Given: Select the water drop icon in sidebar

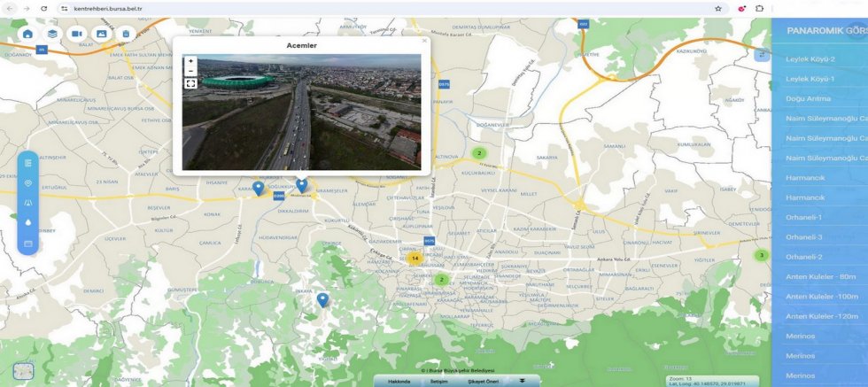Looking at the screenshot, I should 28,222.
